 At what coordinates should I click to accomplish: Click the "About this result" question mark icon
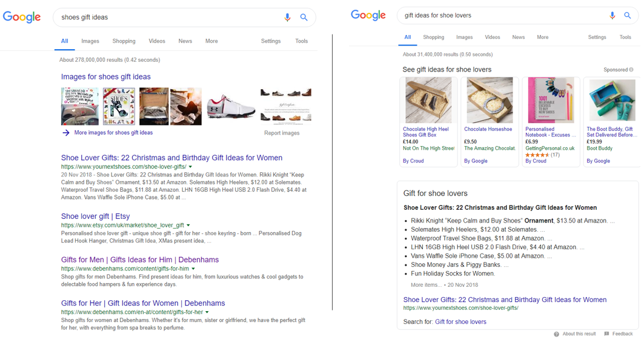point(557,334)
